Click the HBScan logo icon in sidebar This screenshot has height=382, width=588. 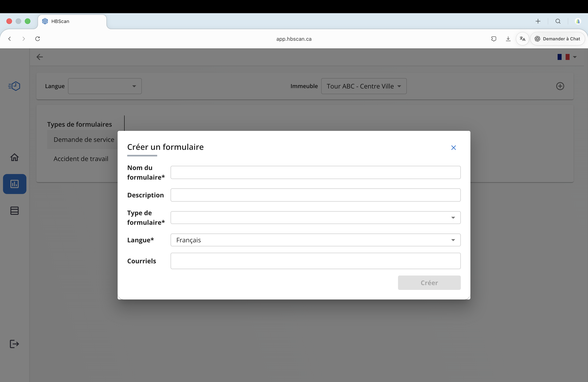coord(14,86)
